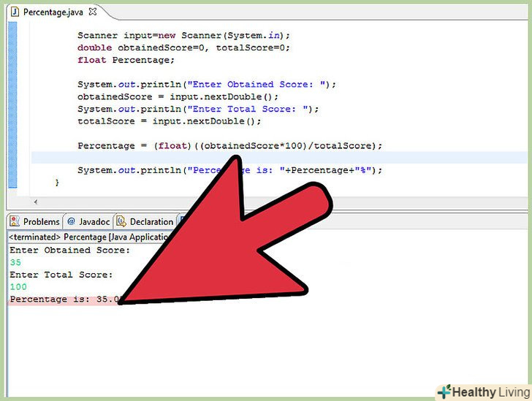
Task: Click the Problems tab icon
Action: [15, 221]
